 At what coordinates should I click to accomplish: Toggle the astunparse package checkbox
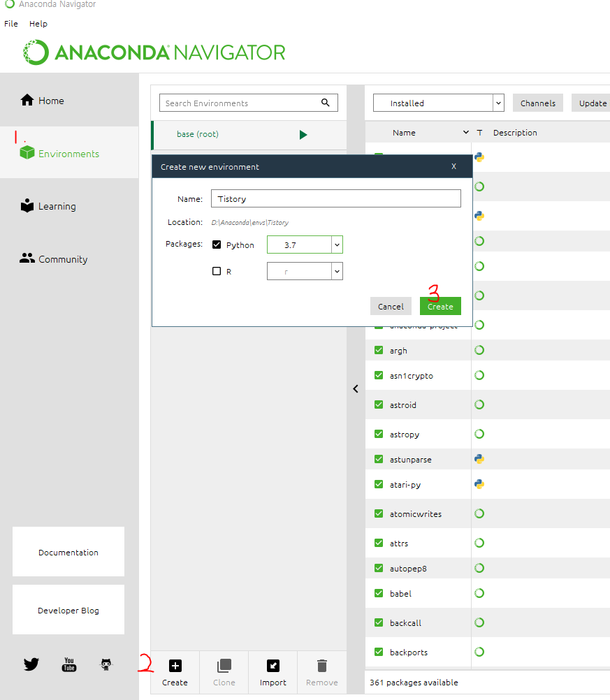[379, 459]
